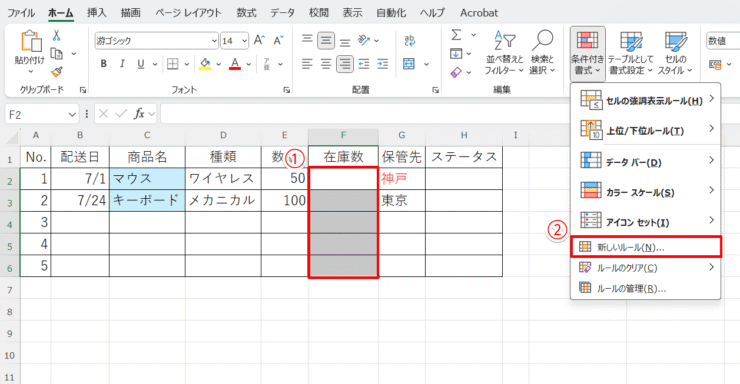Expand fill color dropdown arrow
Image resolution: width=740 pixels, height=384 pixels.
pos(219,64)
